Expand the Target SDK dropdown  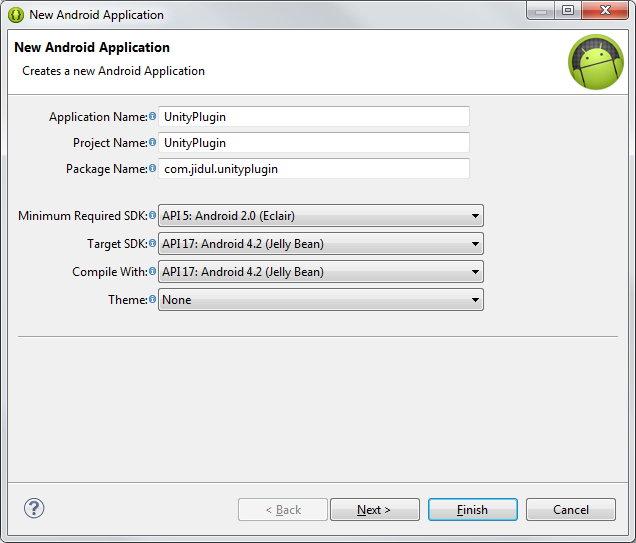[x=320, y=244]
